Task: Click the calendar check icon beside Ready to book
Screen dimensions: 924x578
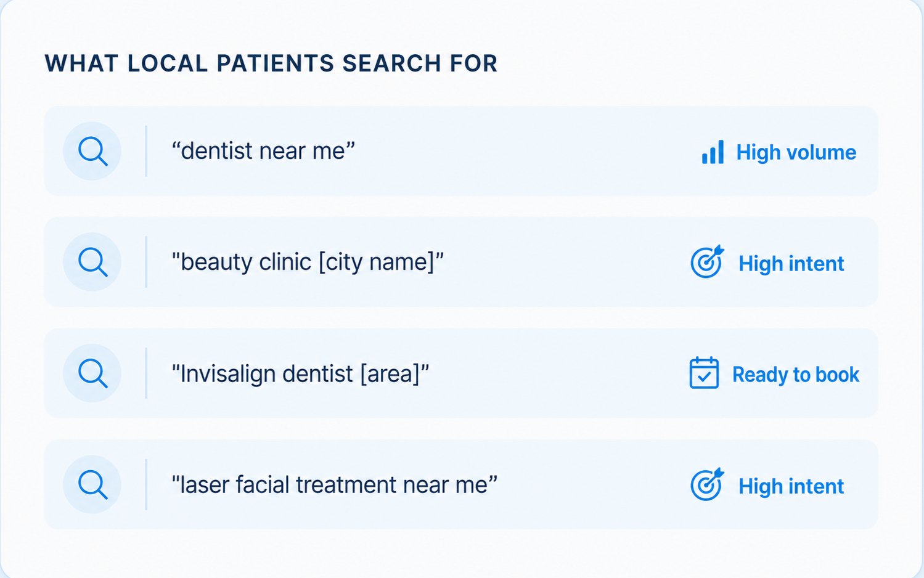Action: 704,373
